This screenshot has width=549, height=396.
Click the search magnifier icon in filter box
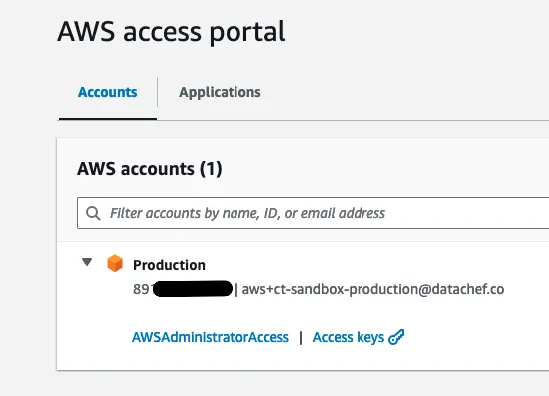point(93,213)
